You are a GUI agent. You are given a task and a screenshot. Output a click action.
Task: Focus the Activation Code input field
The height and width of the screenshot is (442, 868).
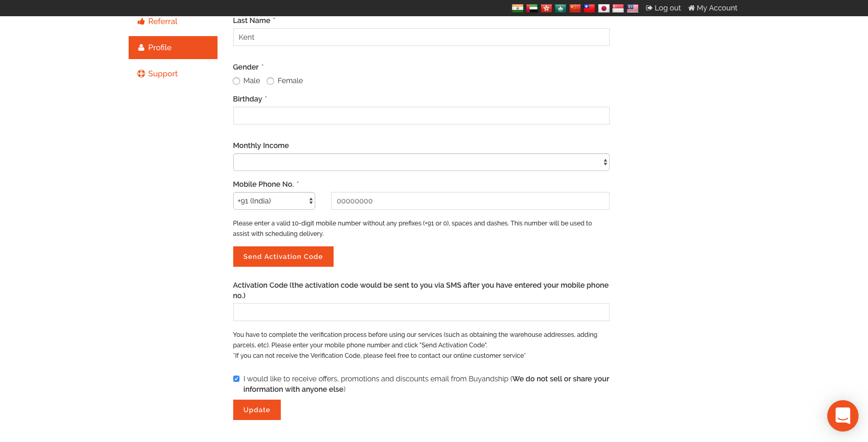click(x=421, y=312)
